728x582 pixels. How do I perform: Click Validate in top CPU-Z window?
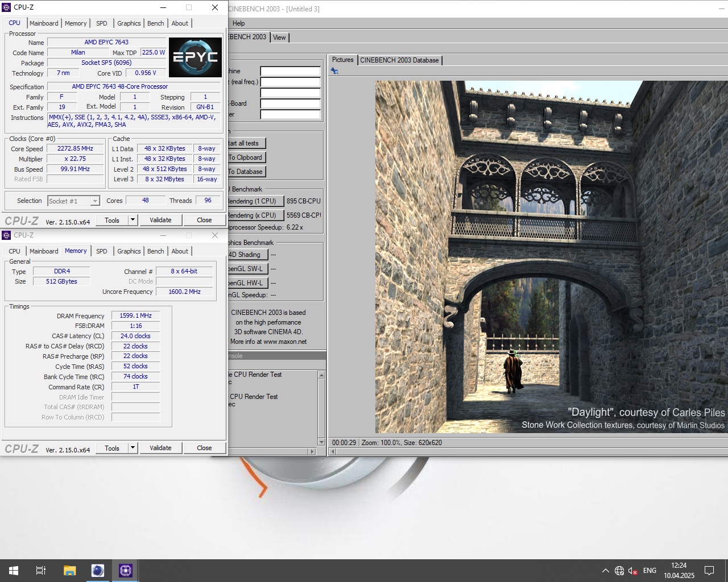click(160, 220)
